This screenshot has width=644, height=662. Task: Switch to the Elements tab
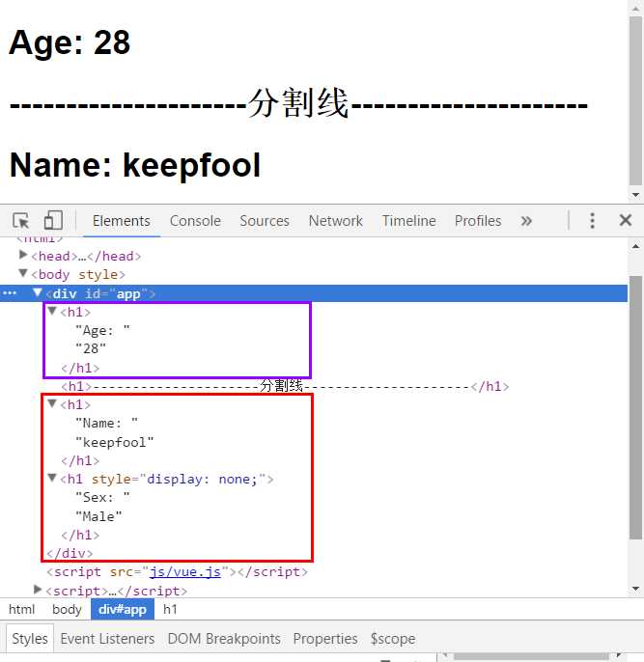(x=122, y=221)
